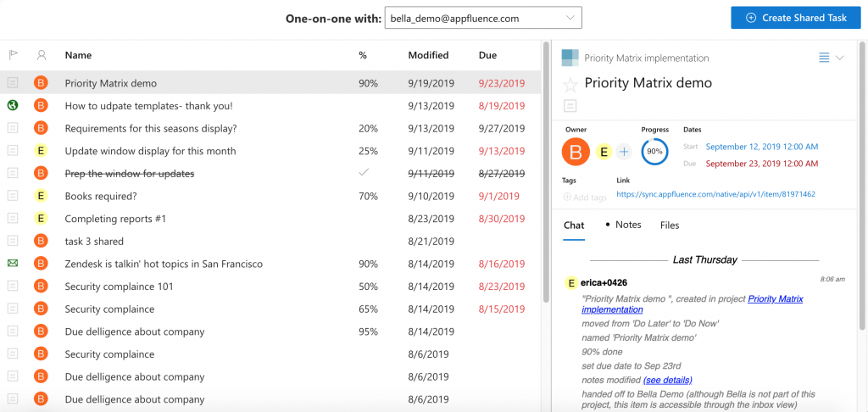868x412 pixels.
Task: Click note icon on Update window display row
Action: (x=13, y=151)
